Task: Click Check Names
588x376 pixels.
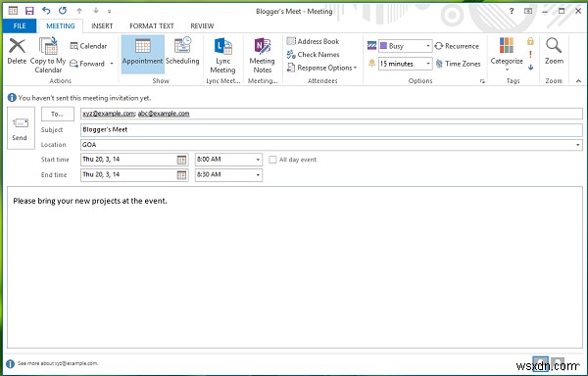Action: click(x=313, y=55)
